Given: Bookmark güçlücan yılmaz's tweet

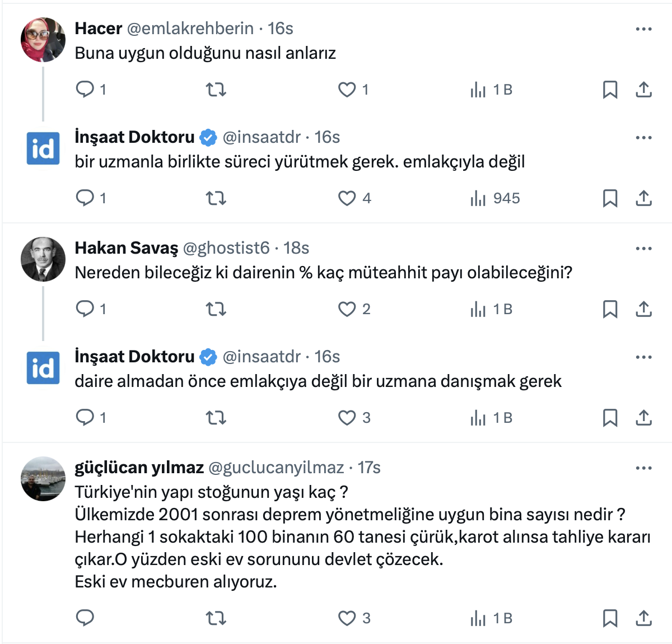Looking at the screenshot, I should [x=610, y=618].
